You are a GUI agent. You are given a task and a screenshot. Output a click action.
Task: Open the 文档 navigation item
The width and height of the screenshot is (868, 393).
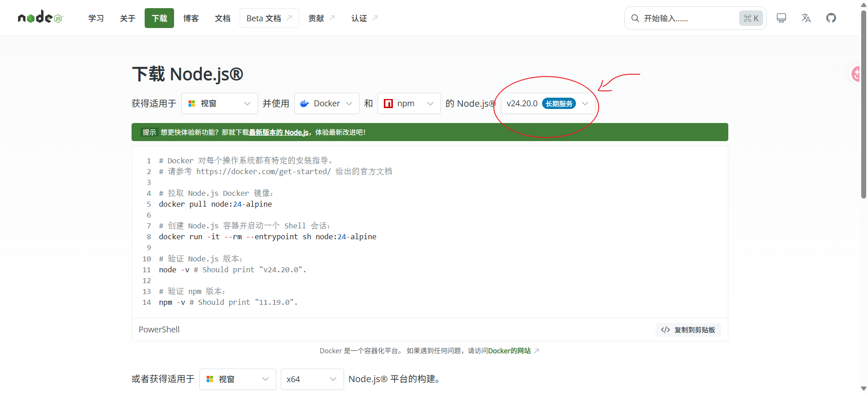tap(223, 18)
